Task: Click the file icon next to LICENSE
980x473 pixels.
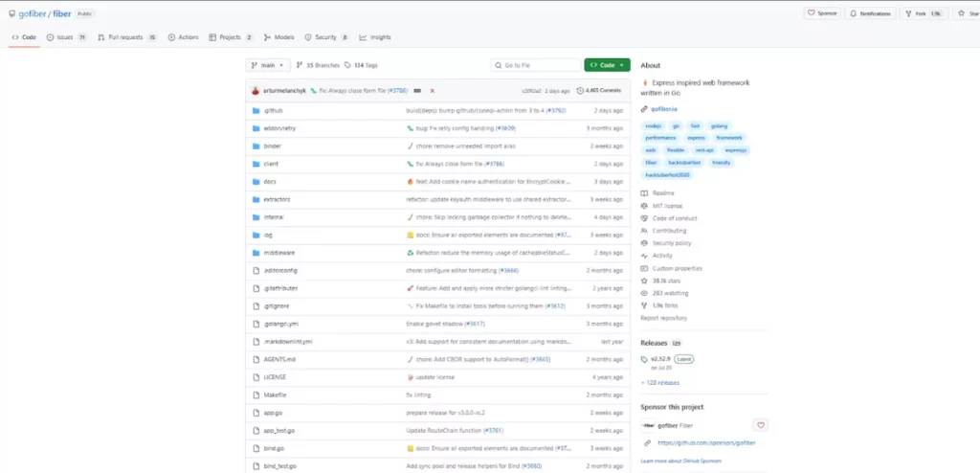Action: 255,376
